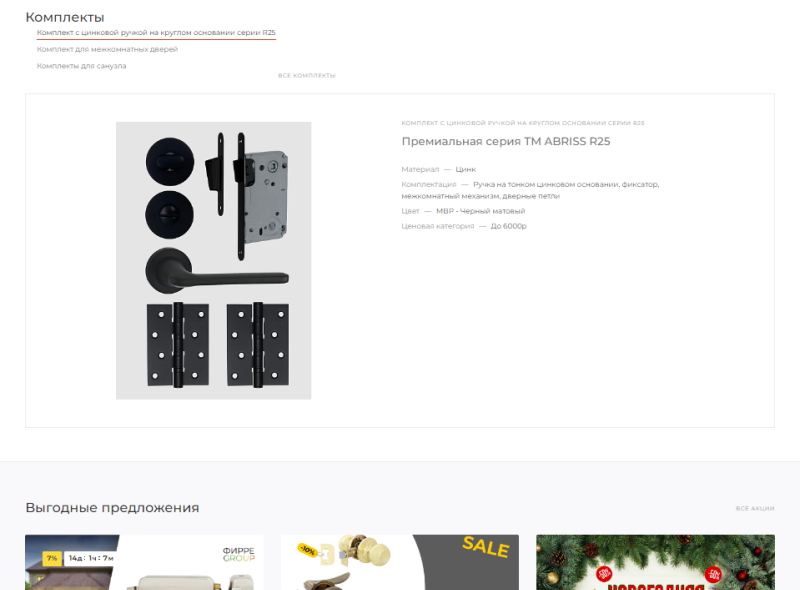Click the left red discount circle on Christmas banner
The width and height of the screenshot is (800, 590).
604,574
